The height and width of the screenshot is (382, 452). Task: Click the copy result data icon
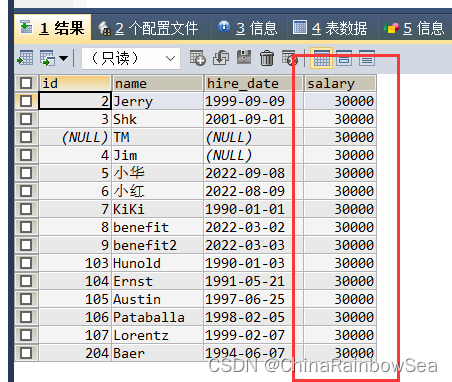[47, 58]
